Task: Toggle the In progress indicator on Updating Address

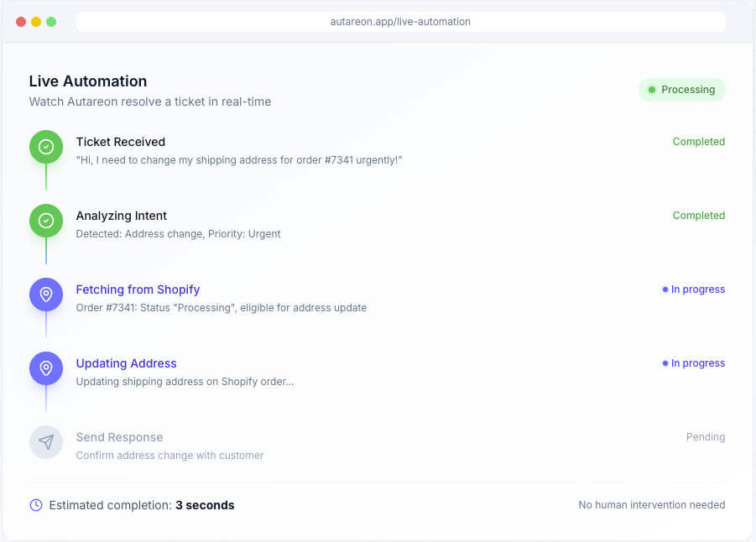Action: click(x=693, y=362)
